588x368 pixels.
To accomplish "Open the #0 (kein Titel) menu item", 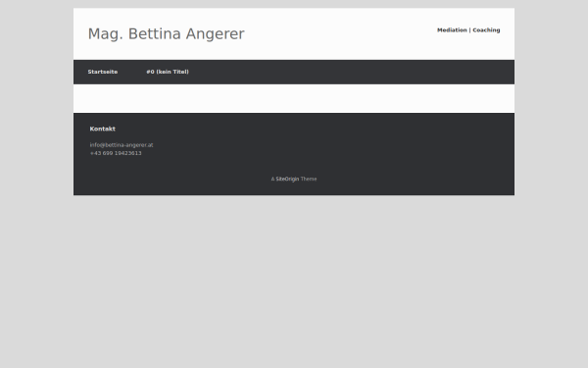I will tap(168, 72).
